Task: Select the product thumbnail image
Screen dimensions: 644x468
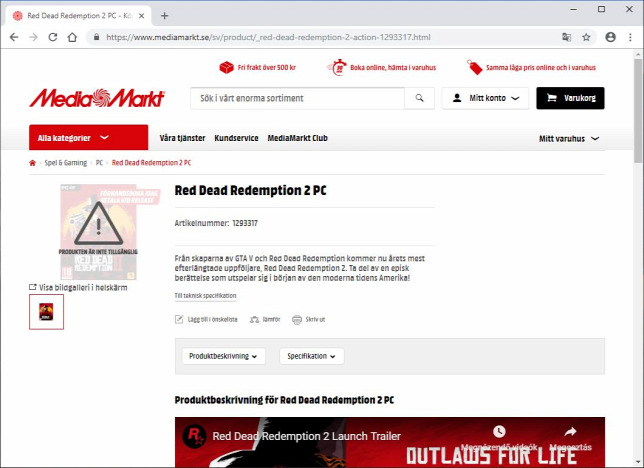Action: tap(46, 311)
